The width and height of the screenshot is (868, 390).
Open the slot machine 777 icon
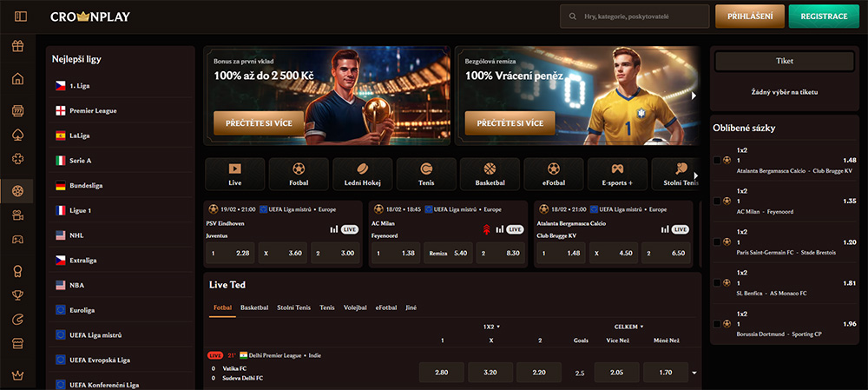(17, 110)
